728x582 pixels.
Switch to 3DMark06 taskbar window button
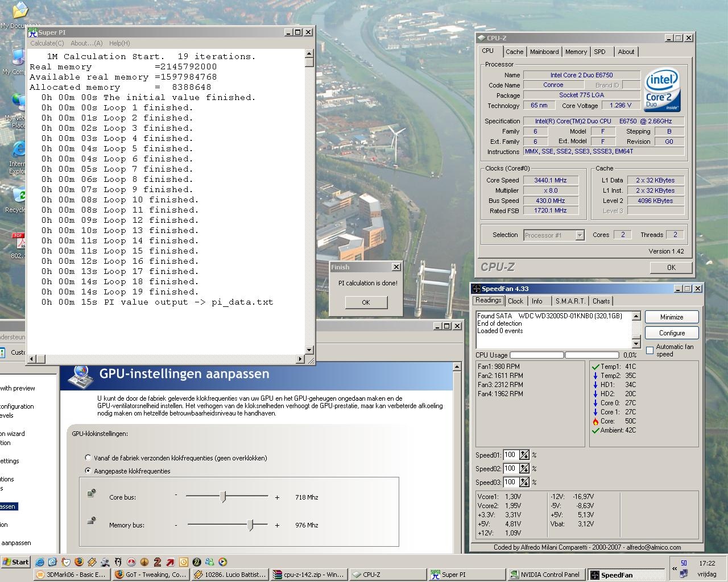coord(71,575)
